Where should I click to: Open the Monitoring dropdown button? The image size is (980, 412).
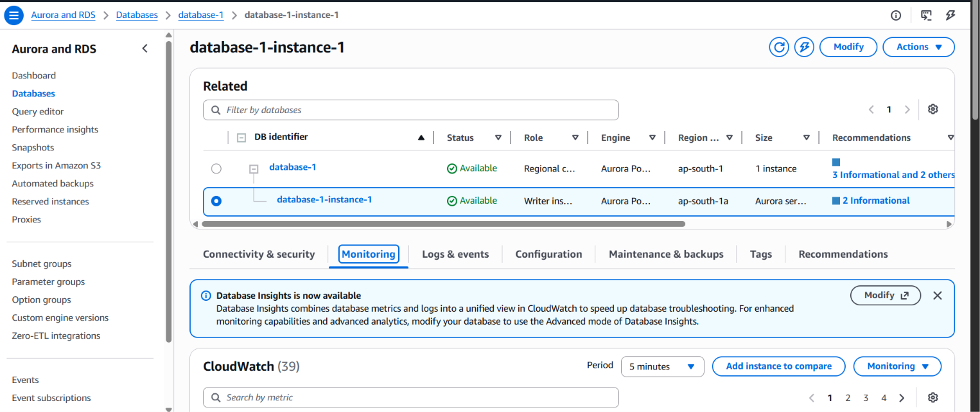click(897, 366)
